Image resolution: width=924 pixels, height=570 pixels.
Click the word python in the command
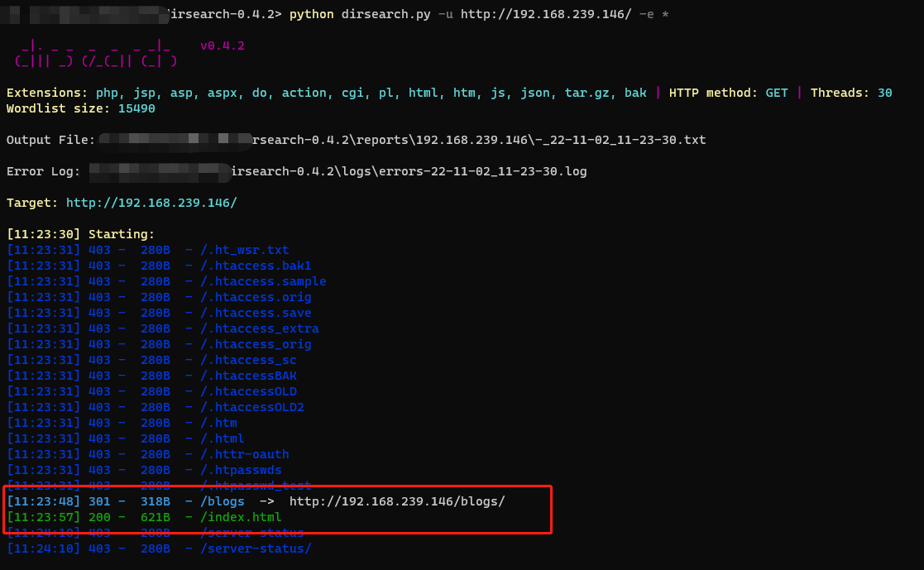click(312, 14)
